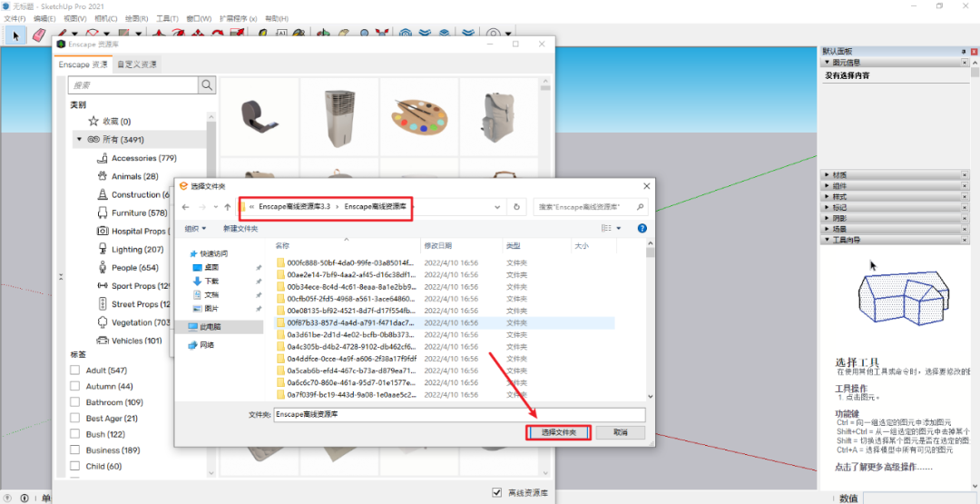Switch to the 自定义资源 tab
The image size is (980, 504).
click(136, 64)
